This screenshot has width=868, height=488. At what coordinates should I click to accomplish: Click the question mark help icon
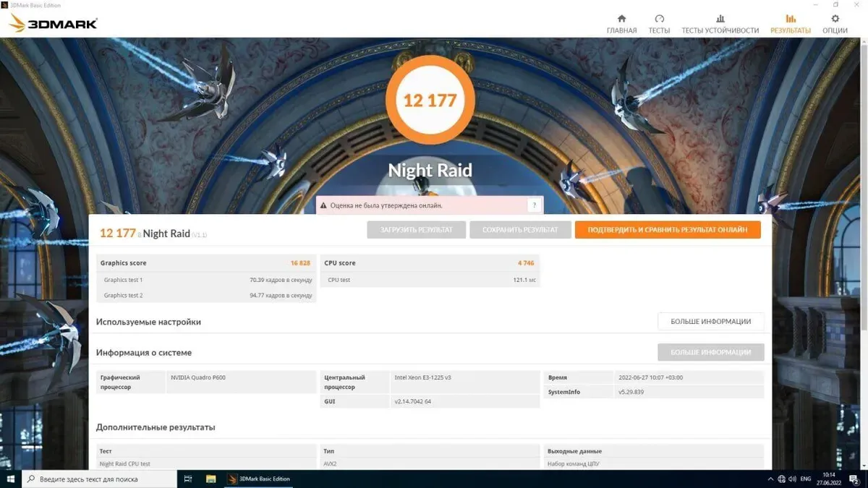(534, 205)
